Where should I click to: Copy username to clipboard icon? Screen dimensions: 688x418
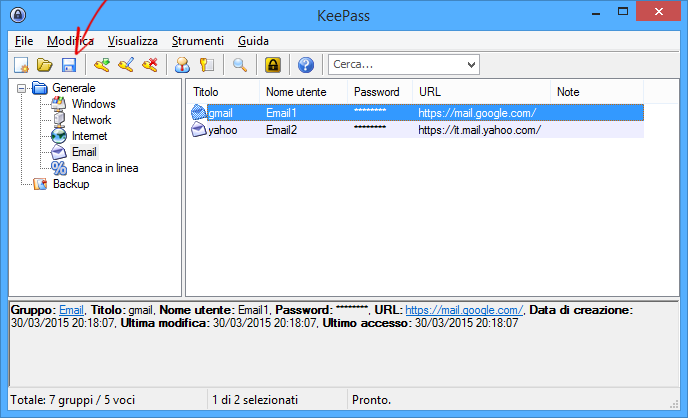point(183,65)
